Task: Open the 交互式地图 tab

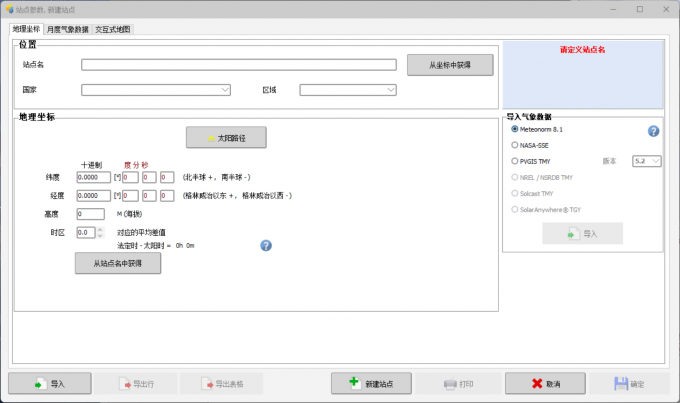Action: [x=112, y=30]
